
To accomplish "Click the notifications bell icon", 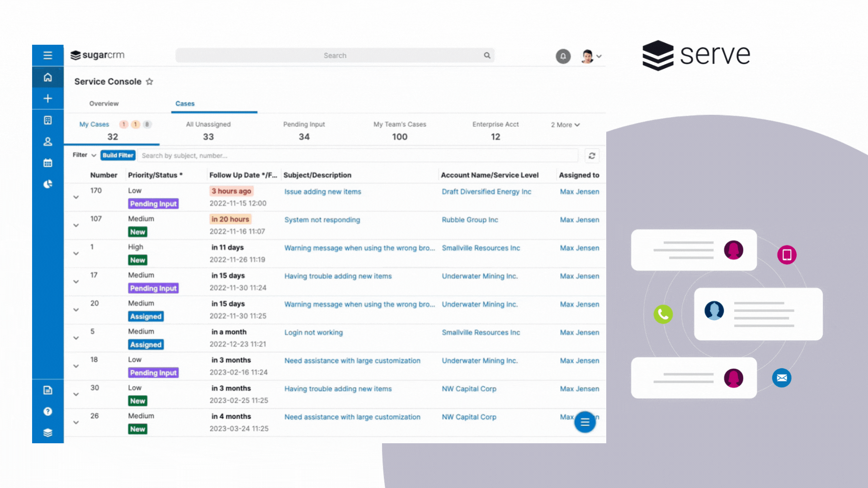I will point(563,56).
